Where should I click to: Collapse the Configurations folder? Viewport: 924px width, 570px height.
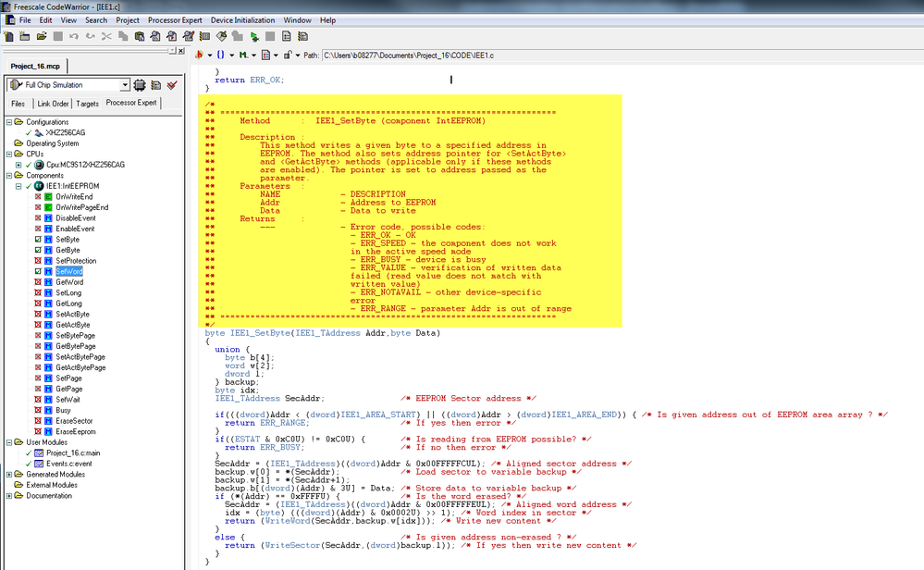pyautogui.click(x=9, y=122)
